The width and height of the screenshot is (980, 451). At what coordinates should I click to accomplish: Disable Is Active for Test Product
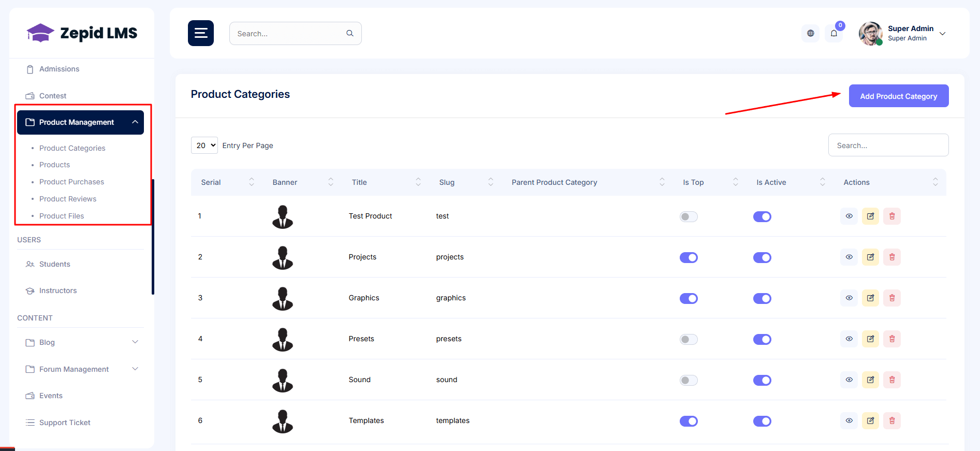tap(762, 216)
